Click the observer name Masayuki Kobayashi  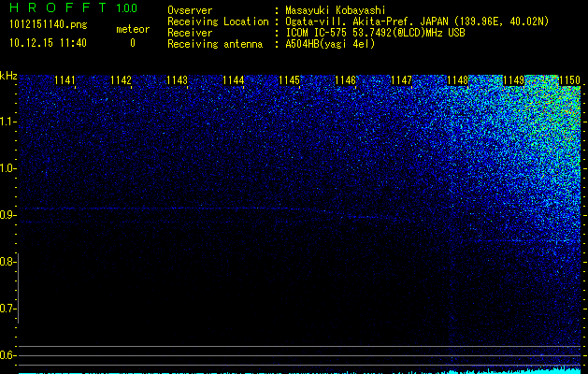336,10
